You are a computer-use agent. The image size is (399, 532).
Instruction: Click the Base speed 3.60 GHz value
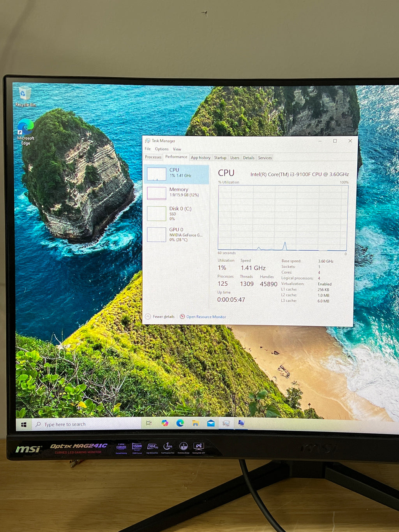point(326,261)
